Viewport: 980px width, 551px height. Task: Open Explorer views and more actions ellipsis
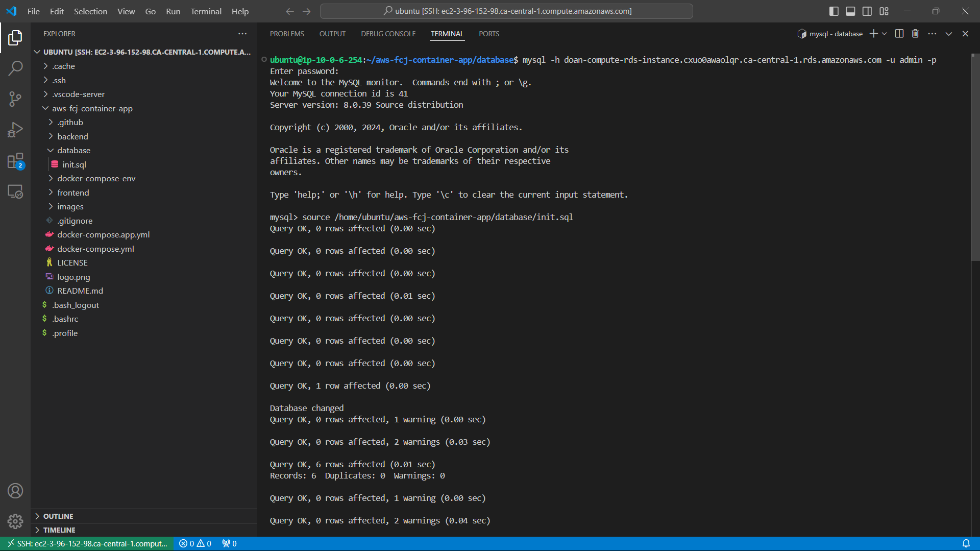[242, 34]
